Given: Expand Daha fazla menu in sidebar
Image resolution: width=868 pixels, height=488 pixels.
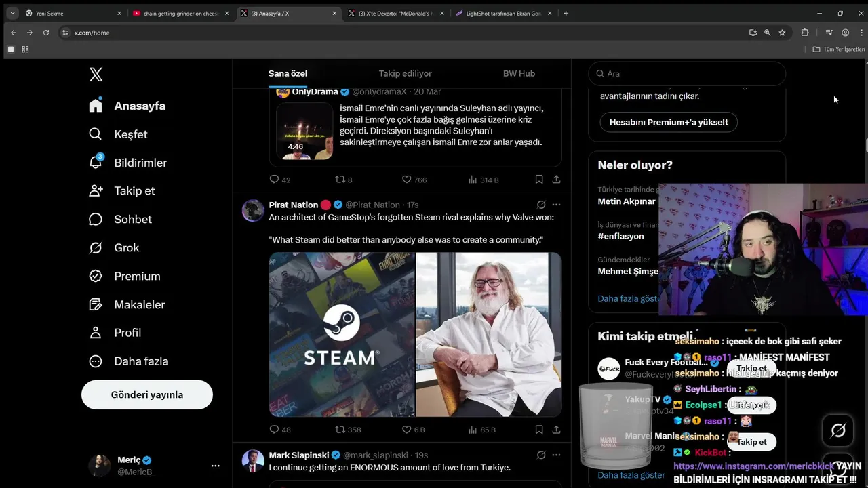Looking at the screenshot, I should click(128, 361).
